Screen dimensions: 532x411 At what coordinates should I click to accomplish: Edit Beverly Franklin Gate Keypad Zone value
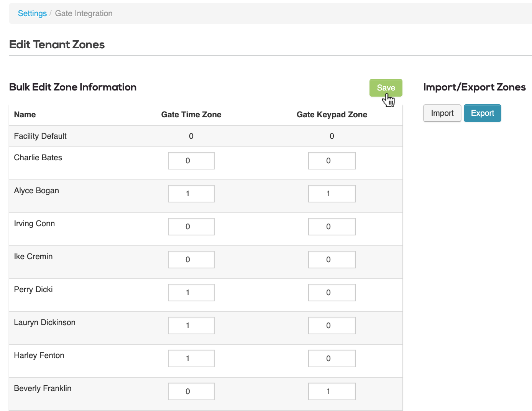(x=332, y=391)
